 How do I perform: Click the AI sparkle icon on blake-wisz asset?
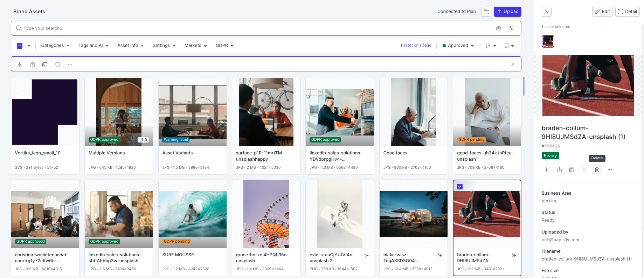pyautogui.click(x=440, y=255)
